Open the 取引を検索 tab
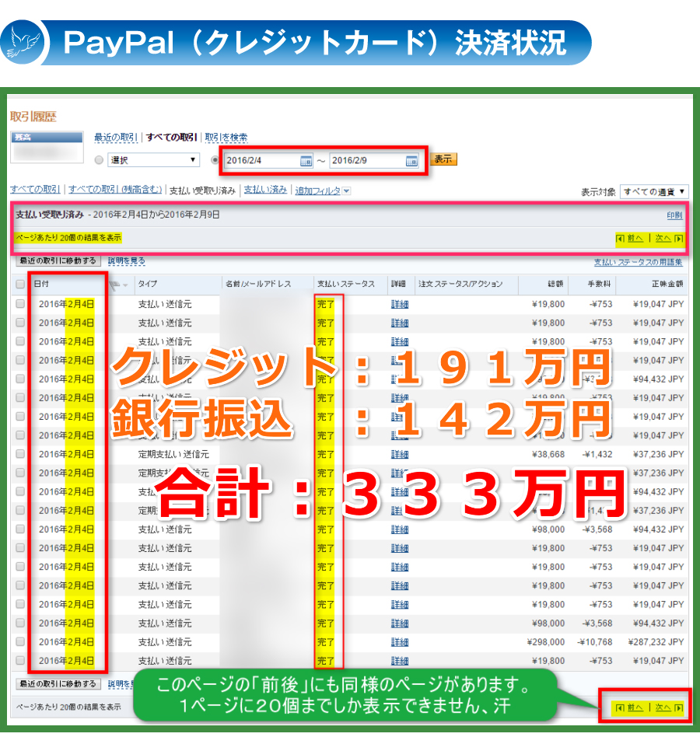Screen dimensions: 700x751 (226, 137)
